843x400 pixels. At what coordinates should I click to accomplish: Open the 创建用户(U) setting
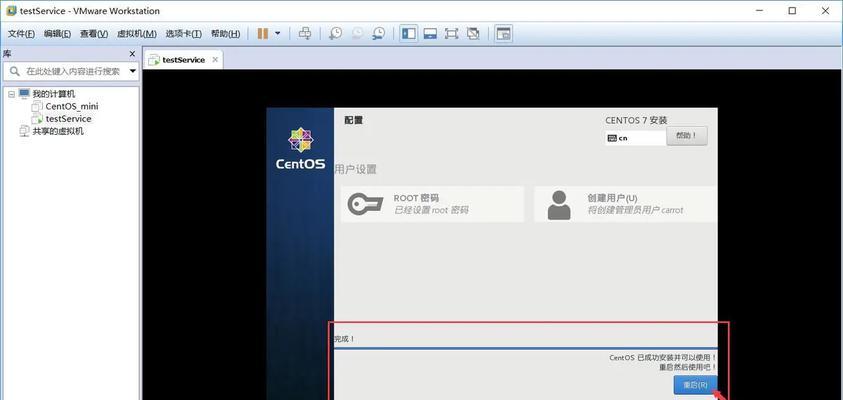pyautogui.click(x=625, y=204)
